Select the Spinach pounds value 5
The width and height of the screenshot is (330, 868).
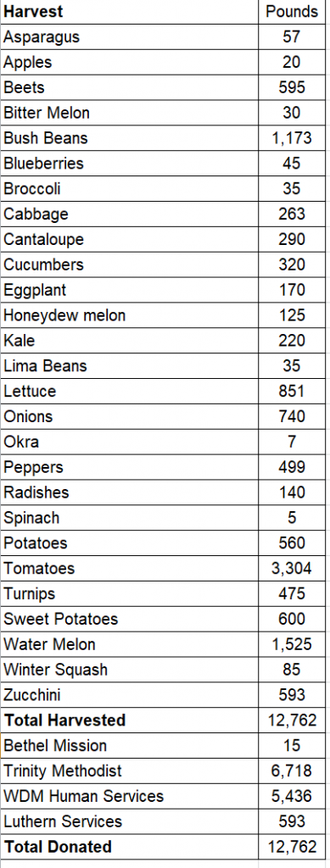pyautogui.click(x=292, y=518)
